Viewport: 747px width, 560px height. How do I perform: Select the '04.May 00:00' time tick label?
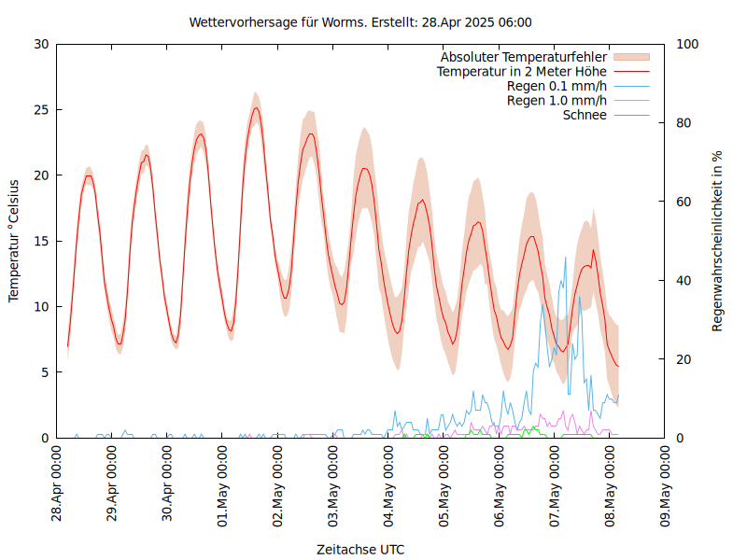(x=388, y=483)
